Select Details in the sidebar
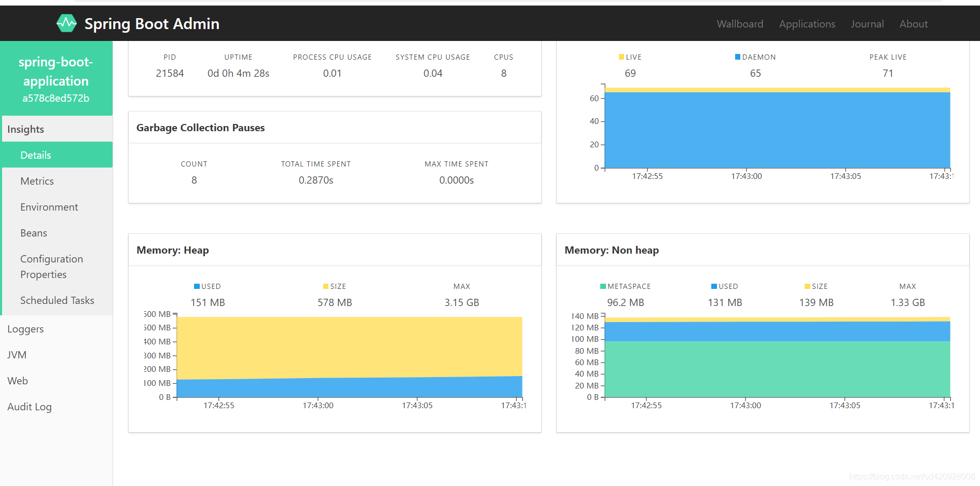The height and width of the screenshot is (486, 980). coord(57,155)
